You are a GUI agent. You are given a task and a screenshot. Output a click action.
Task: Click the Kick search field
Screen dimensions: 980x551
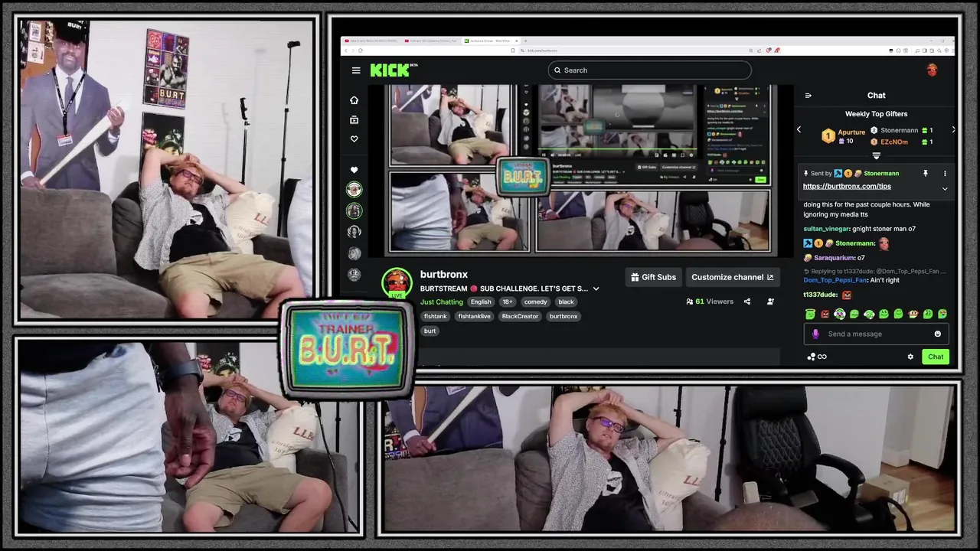[649, 70]
